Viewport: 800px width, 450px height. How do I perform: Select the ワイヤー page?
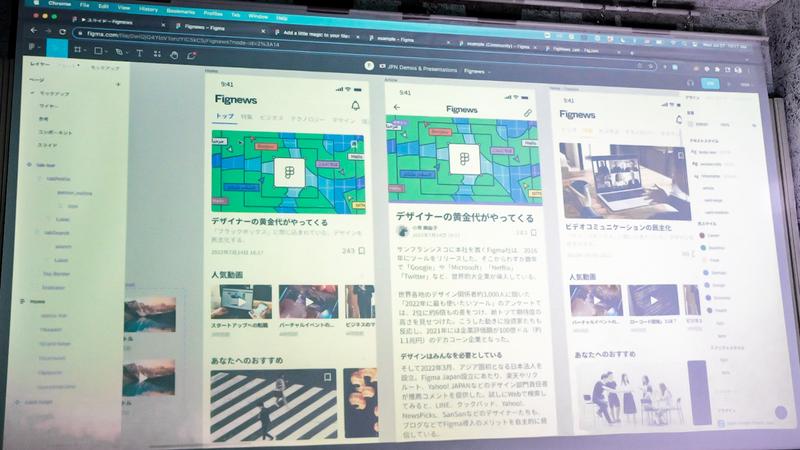pos(49,106)
